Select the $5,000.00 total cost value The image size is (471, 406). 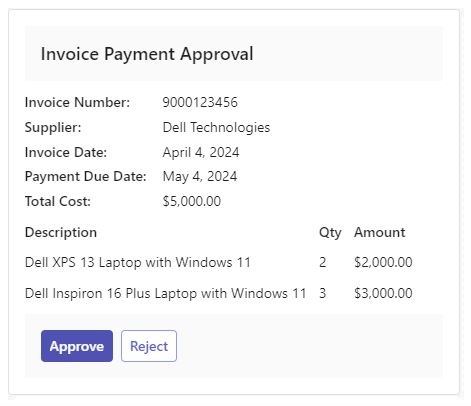click(x=192, y=201)
